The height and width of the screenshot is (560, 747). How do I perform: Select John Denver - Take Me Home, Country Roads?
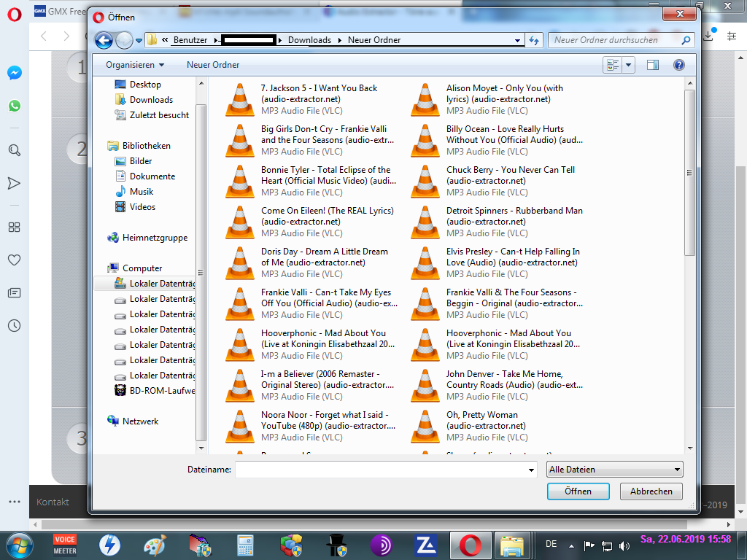(495, 385)
